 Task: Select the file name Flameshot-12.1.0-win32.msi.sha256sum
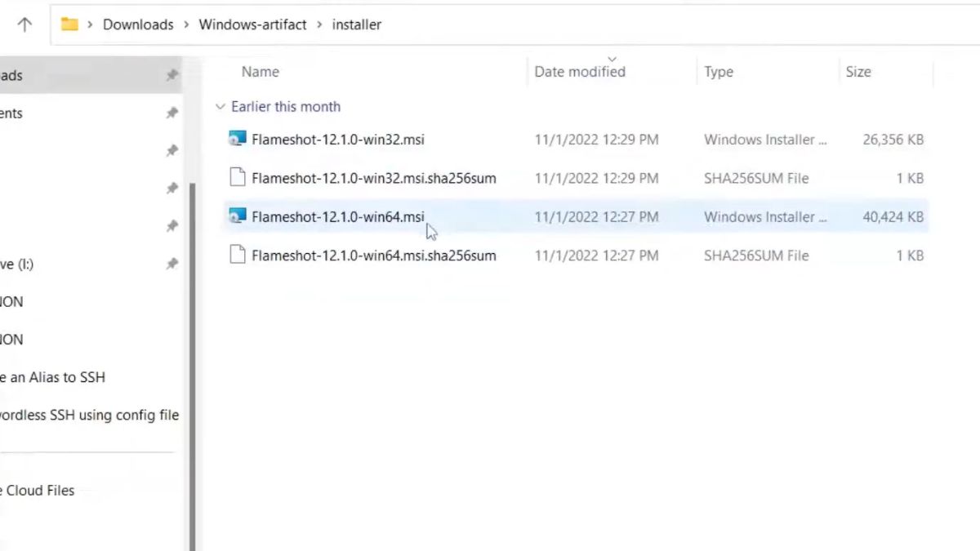pyautogui.click(x=374, y=178)
